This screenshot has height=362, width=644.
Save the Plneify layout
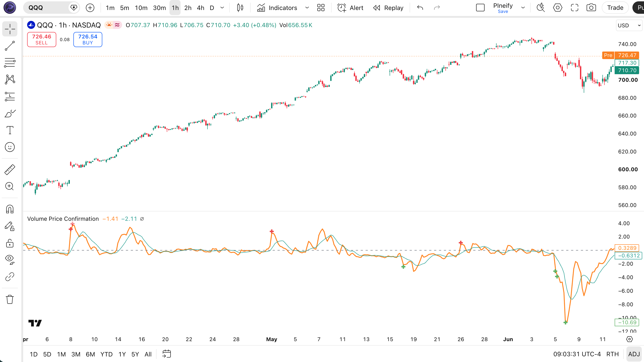click(503, 12)
